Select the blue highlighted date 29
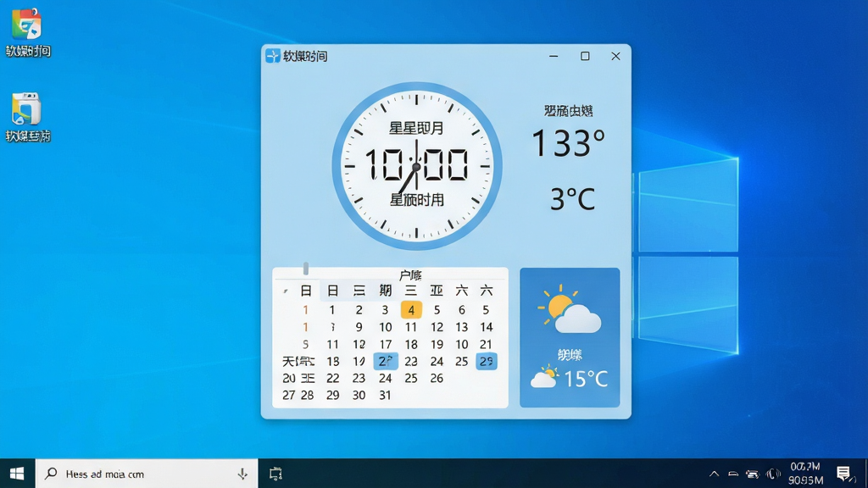This screenshot has height=488, width=868. coord(486,361)
